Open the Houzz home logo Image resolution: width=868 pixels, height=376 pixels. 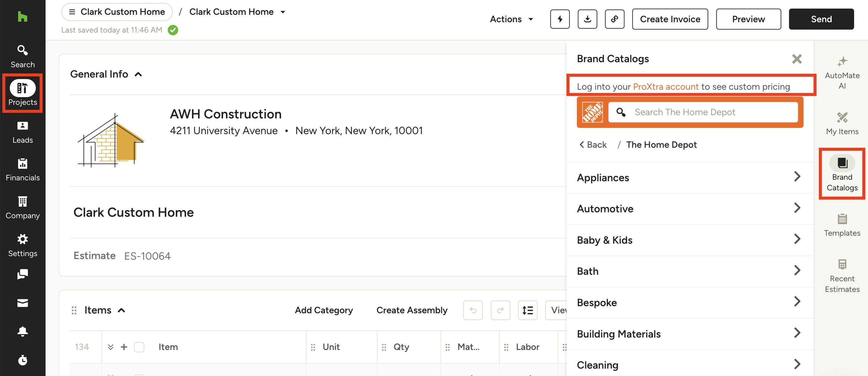point(22,17)
